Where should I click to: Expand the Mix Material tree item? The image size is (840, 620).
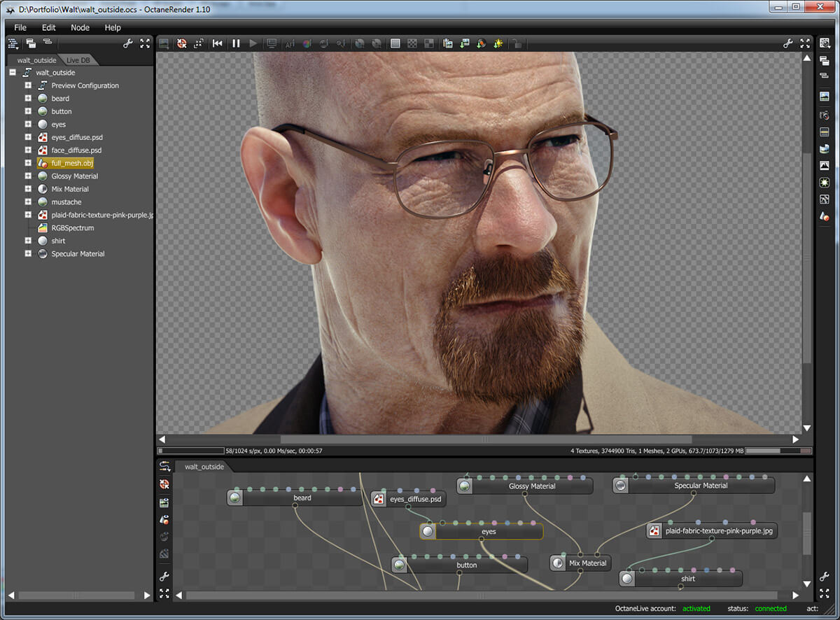[28, 189]
